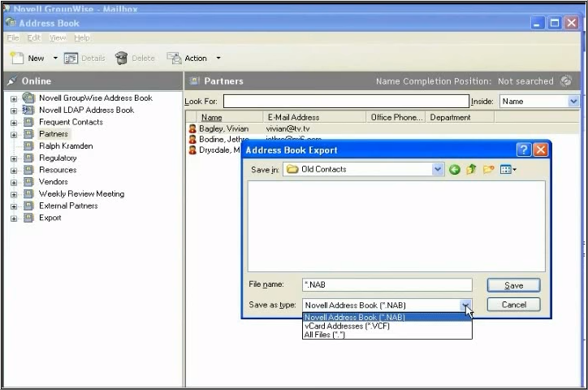Click the Action toolbar icon

click(x=174, y=58)
